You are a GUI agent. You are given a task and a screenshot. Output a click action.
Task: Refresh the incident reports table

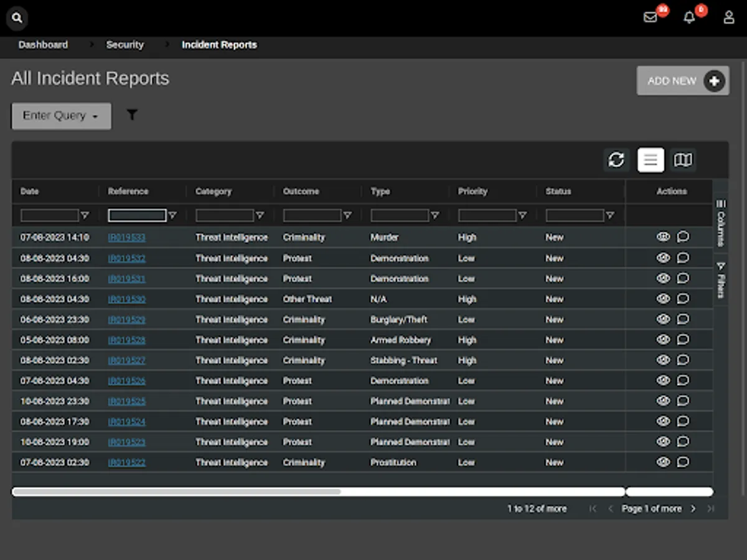pos(616,160)
